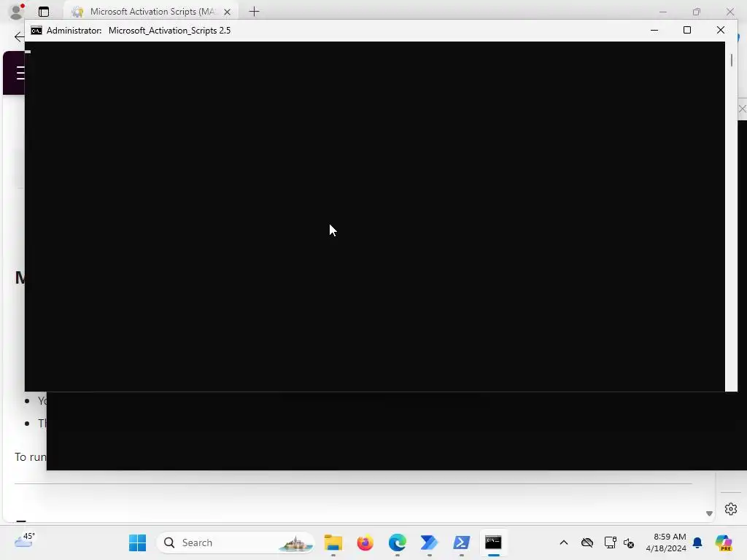Image resolution: width=747 pixels, height=560 pixels.
Task: Open PowerShell taskbar icon
Action: coord(461,542)
